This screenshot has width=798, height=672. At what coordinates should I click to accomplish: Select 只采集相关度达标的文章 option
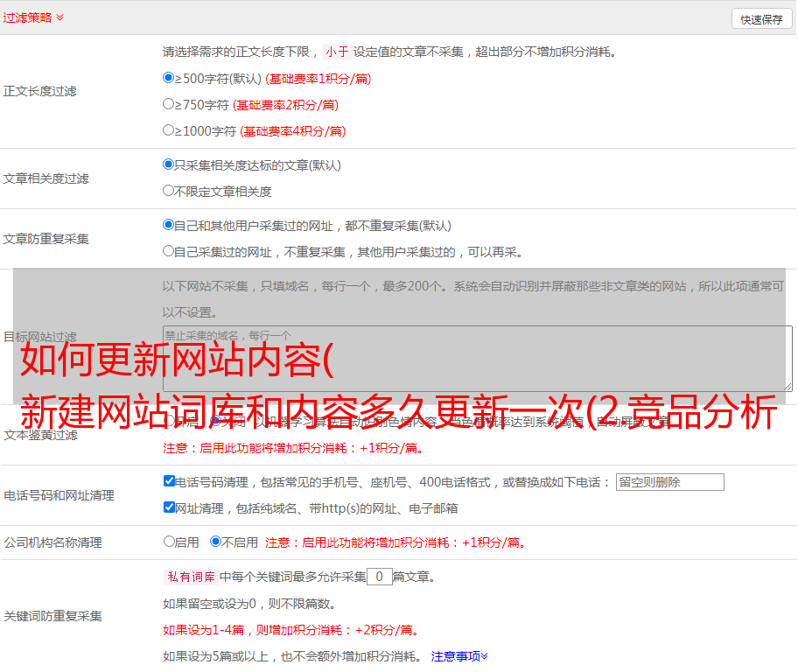click(x=169, y=164)
